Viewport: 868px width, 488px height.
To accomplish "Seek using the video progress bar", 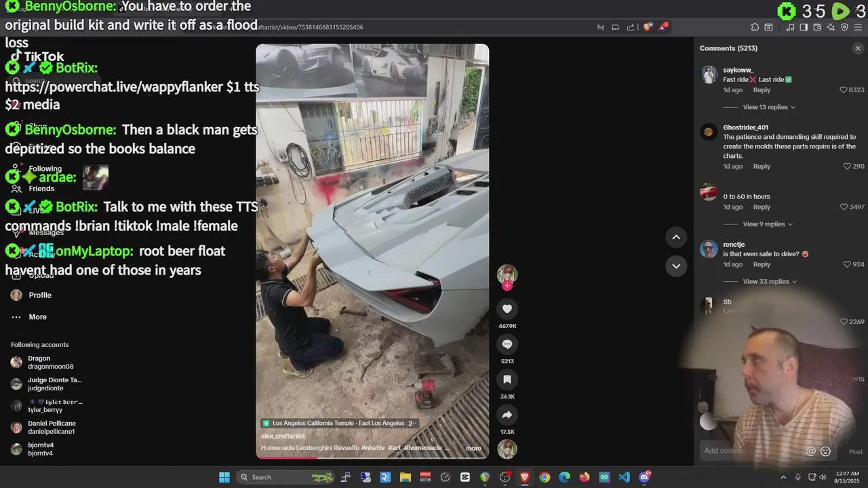I will (372, 457).
